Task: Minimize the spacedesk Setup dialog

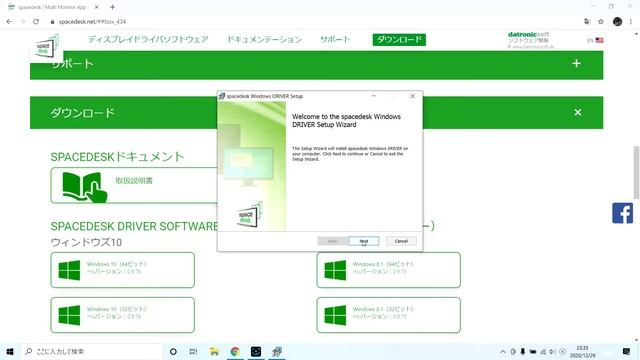Action: coord(373,96)
